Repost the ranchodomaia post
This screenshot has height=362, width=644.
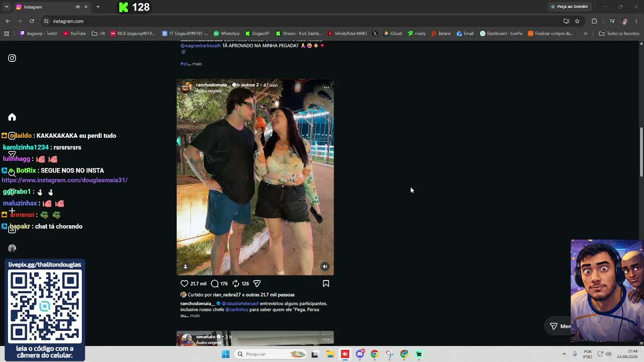235,284
